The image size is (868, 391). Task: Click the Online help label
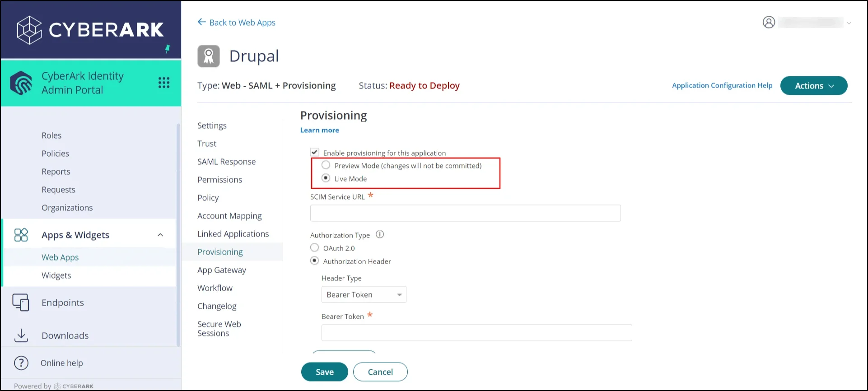(x=61, y=363)
